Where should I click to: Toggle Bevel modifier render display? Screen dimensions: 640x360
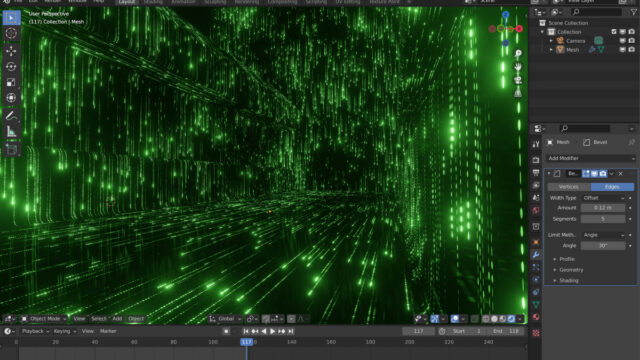point(603,174)
